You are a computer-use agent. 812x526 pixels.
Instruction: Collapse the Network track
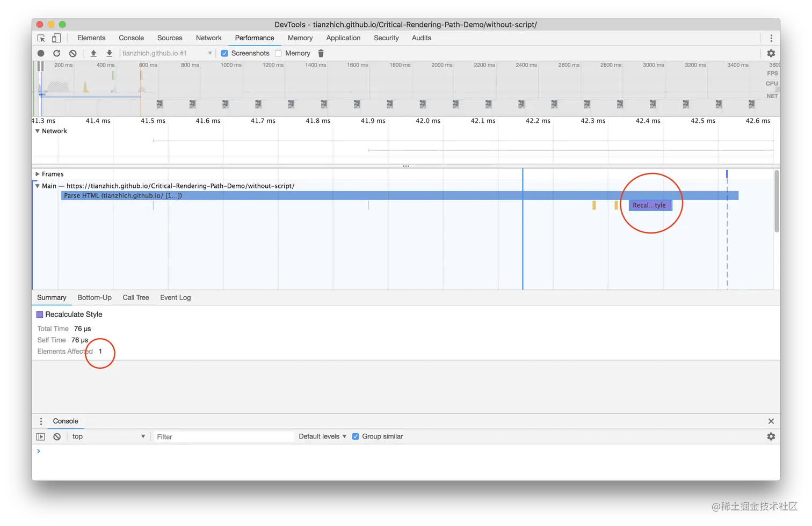coord(38,131)
